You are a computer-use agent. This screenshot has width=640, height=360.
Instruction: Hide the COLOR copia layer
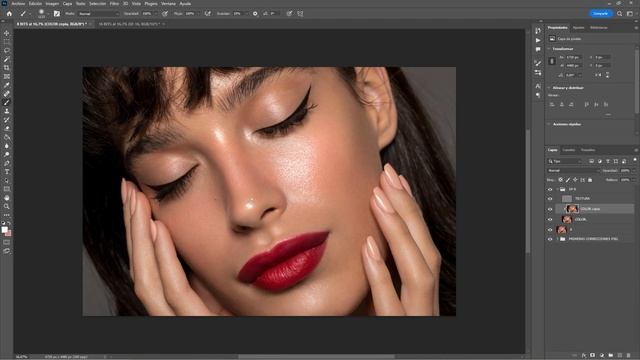pos(550,209)
